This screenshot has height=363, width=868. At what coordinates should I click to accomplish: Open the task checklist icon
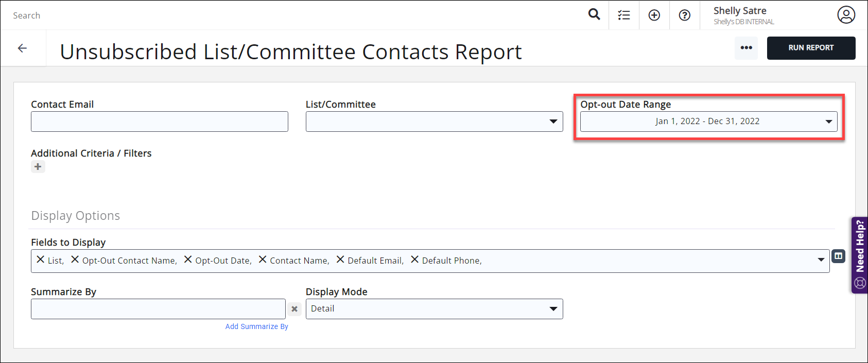624,15
